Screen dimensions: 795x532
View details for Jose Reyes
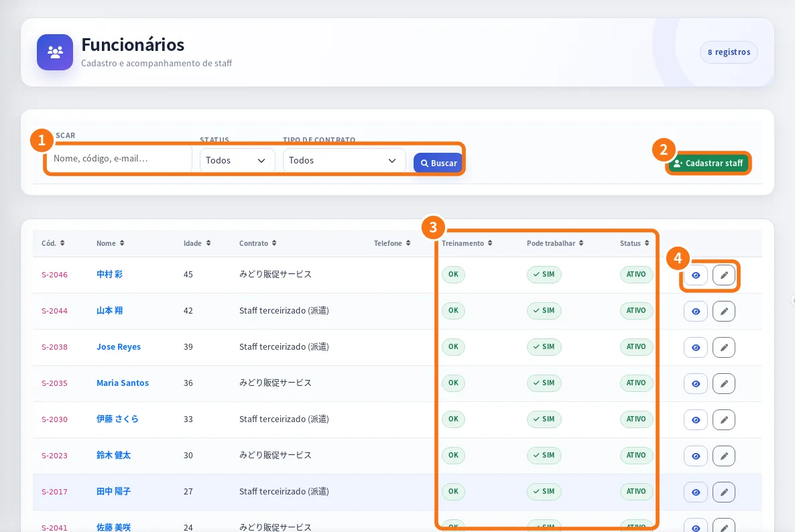[x=696, y=348]
